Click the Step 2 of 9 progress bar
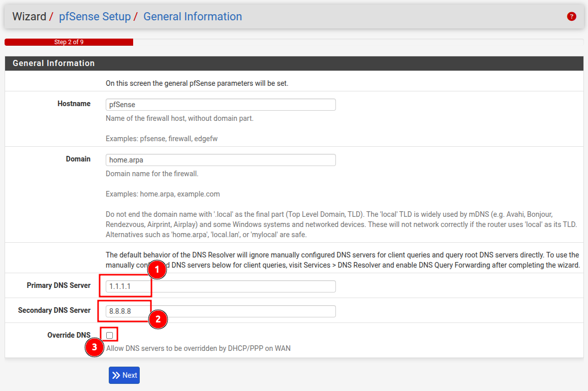 click(x=69, y=42)
